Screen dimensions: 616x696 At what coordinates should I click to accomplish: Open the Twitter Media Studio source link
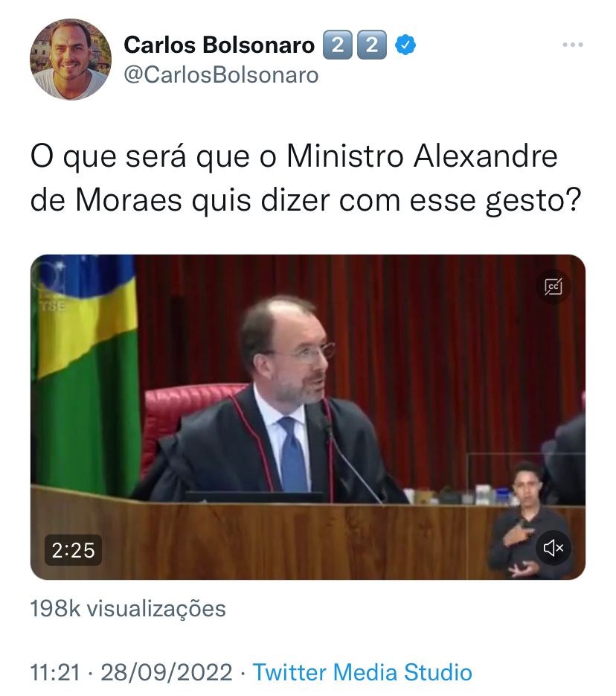pyautogui.click(x=362, y=672)
